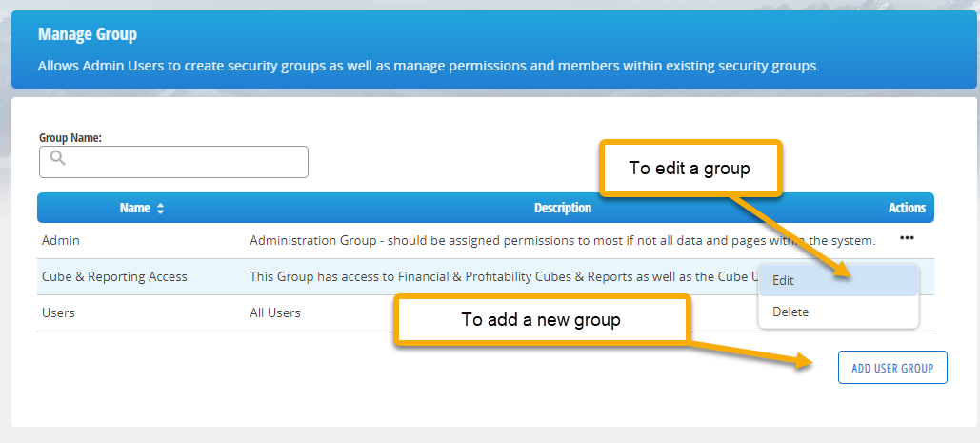Click the All Users description cell
The width and height of the screenshot is (980, 443).
(275, 313)
